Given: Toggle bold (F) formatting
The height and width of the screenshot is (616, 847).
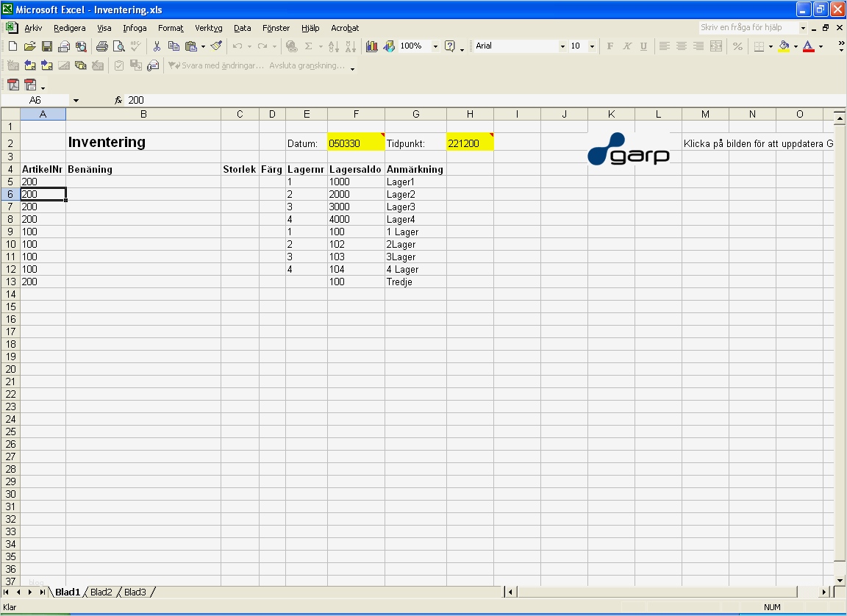Looking at the screenshot, I should tap(610, 46).
